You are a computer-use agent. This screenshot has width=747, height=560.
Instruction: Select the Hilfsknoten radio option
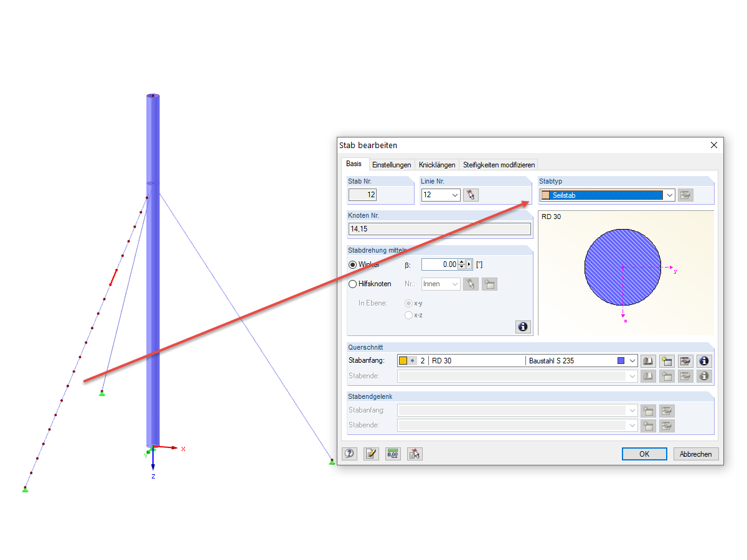coord(353,284)
